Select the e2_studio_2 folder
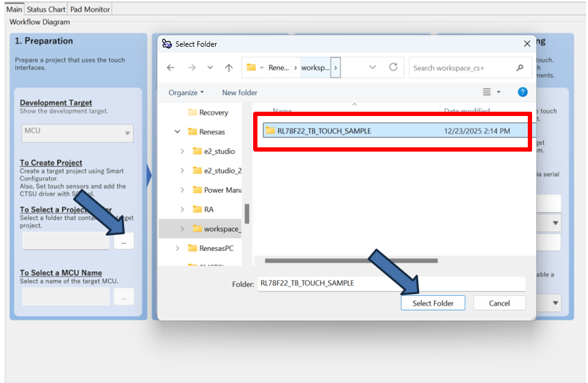 click(217, 171)
